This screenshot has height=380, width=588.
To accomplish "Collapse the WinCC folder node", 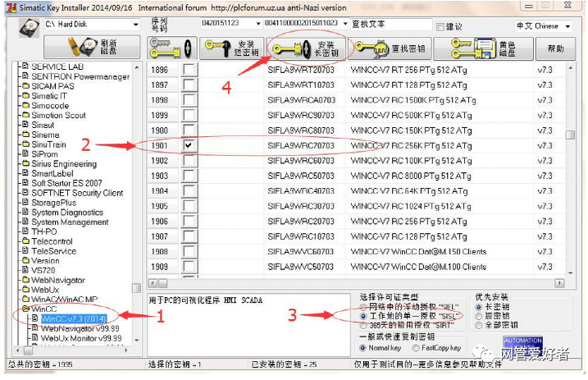I will [25, 309].
